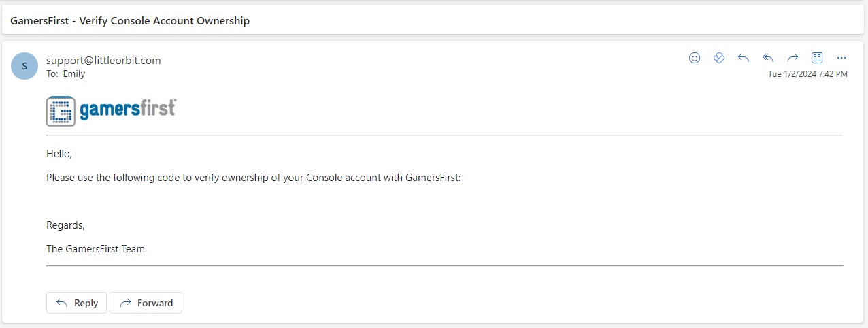Screen dimensions: 868x328
Task: Click the verification code instruction sentence
Action: [254, 177]
